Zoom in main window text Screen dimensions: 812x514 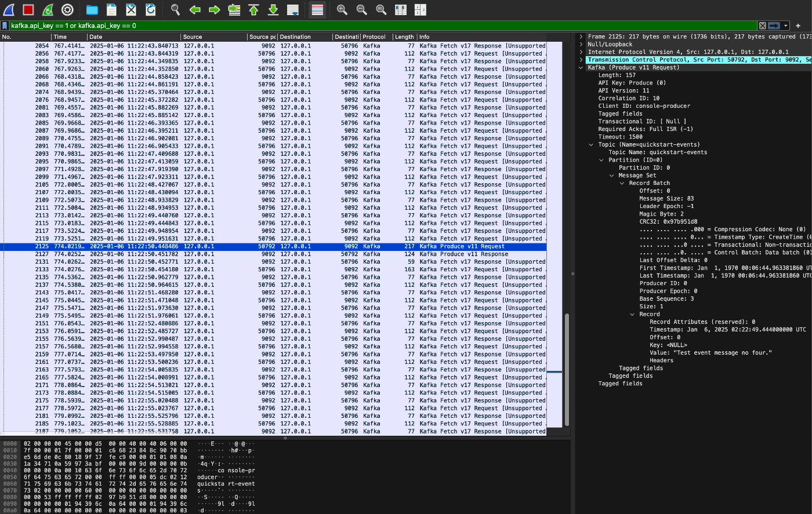(342, 9)
